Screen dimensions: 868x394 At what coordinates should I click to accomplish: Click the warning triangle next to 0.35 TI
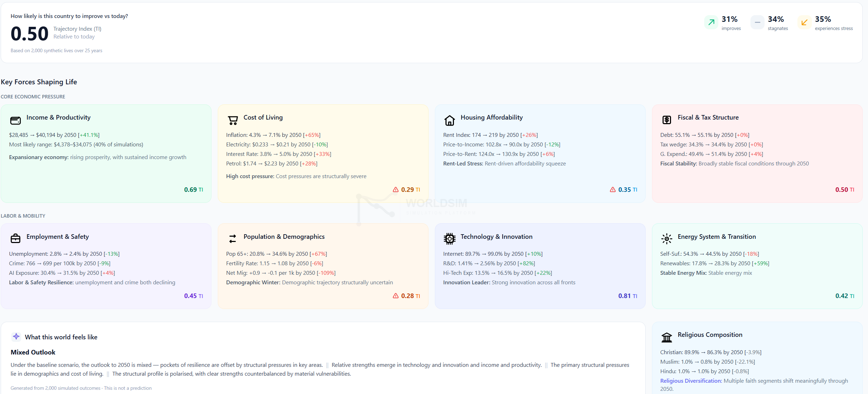click(613, 190)
